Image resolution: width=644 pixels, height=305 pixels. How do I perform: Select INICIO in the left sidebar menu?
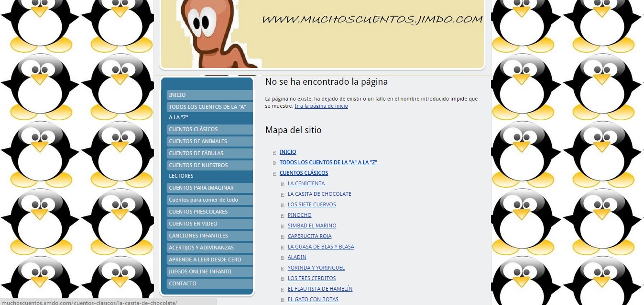pos(177,95)
